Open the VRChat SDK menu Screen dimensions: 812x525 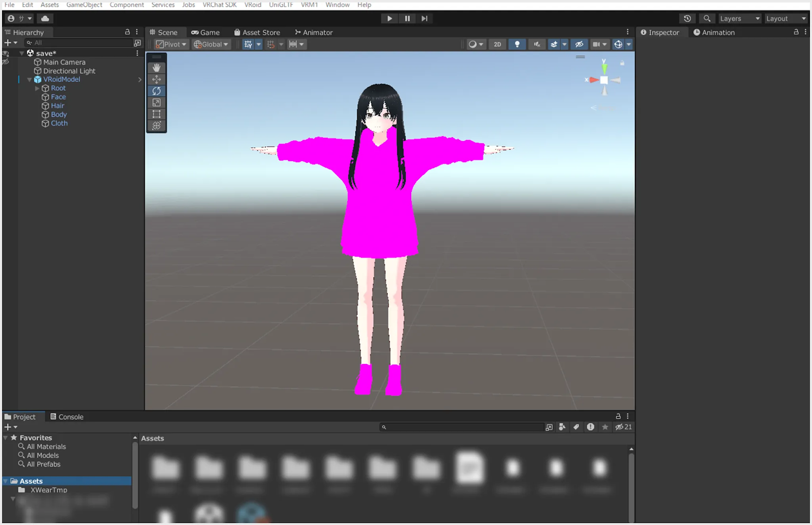[219, 5]
